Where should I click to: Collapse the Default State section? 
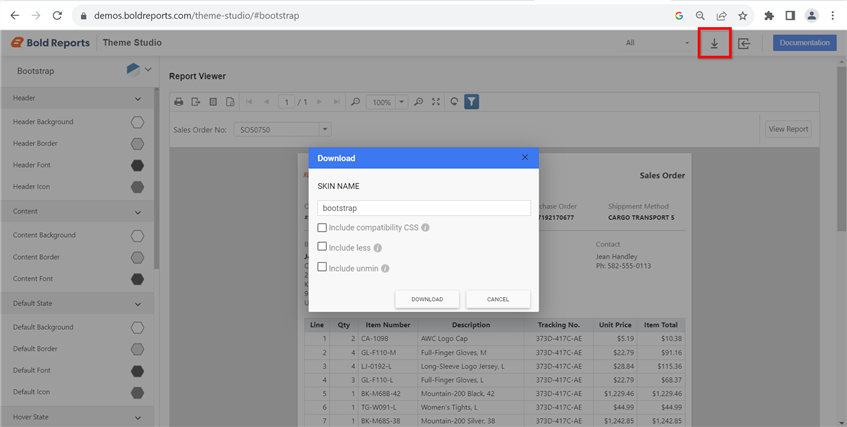138,304
